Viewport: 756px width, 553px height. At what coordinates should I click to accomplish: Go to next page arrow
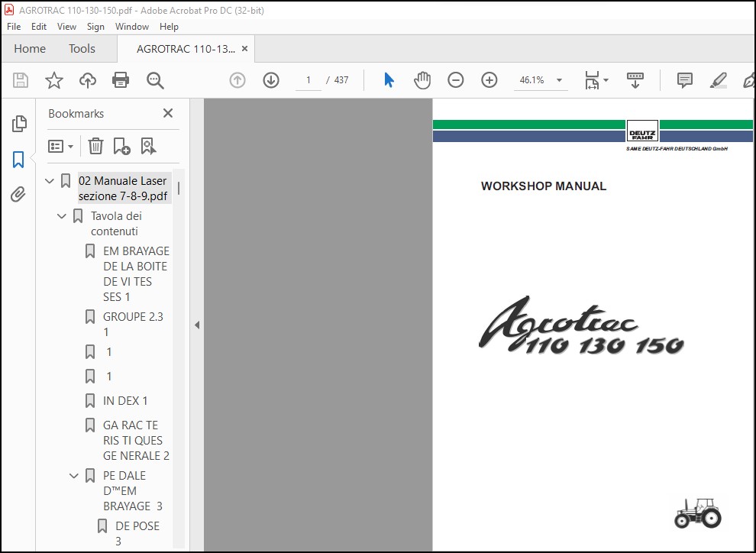click(271, 80)
